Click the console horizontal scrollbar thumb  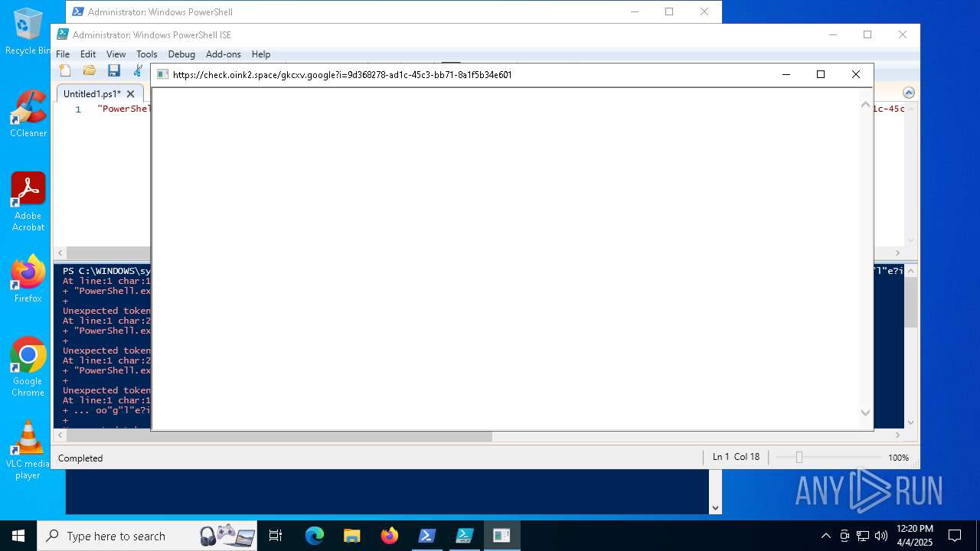[279, 436]
